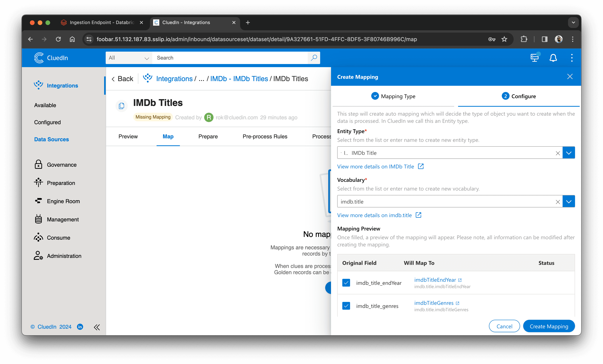
Task: Open the browser extensions puzzle icon
Action: pyautogui.click(x=524, y=39)
